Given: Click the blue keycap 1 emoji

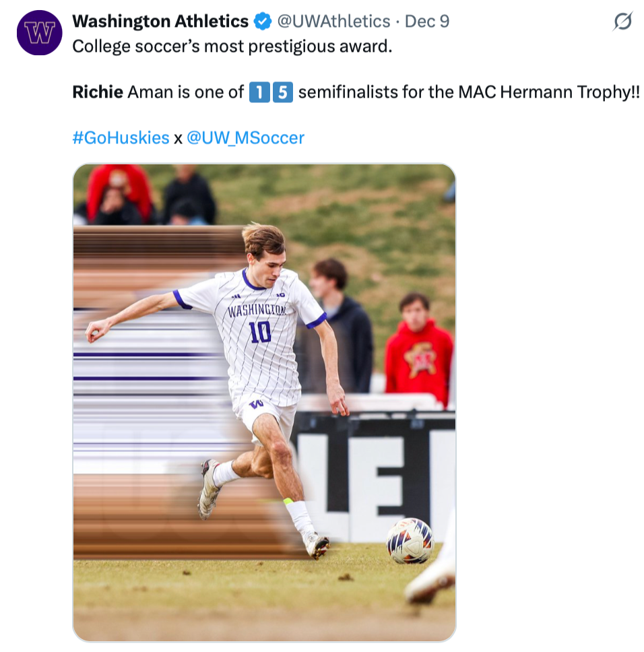Looking at the screenshot, I should pos(259,92).
